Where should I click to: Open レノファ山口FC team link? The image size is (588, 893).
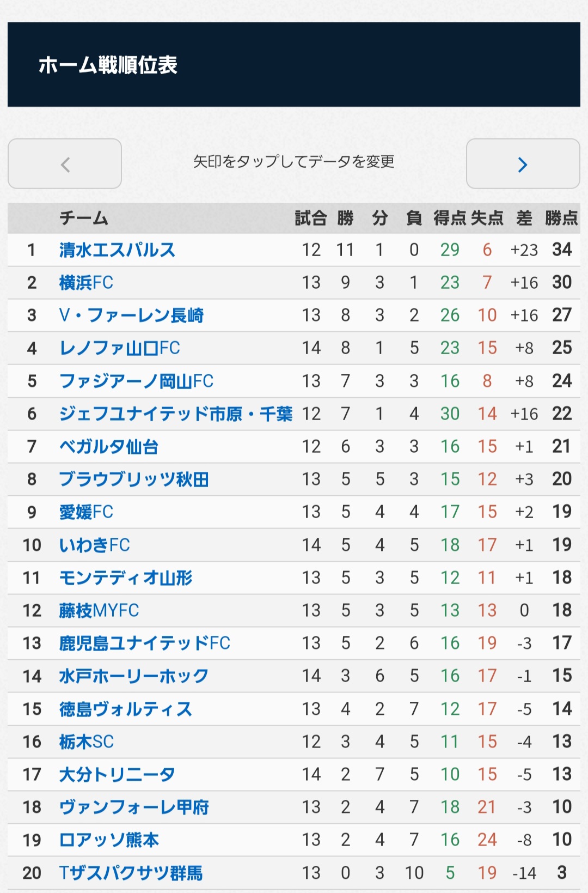(x=119, y=348)
